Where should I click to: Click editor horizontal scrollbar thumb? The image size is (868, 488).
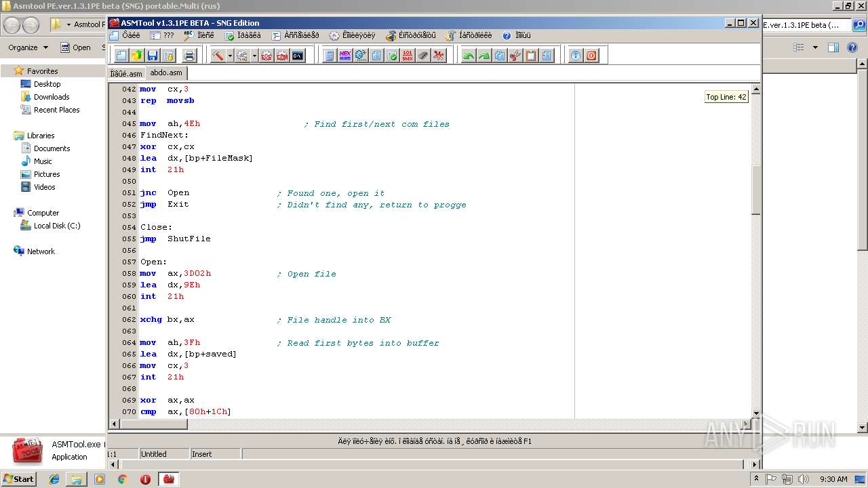click(x=153, y=424)
